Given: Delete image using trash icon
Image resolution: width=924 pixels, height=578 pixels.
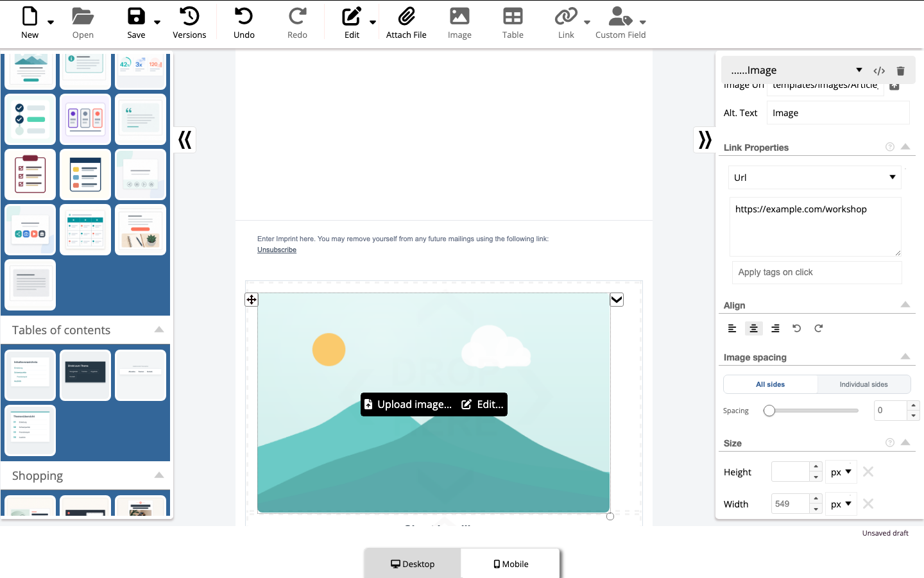Looking at the screenshot, I should click(x=900, y=71).
